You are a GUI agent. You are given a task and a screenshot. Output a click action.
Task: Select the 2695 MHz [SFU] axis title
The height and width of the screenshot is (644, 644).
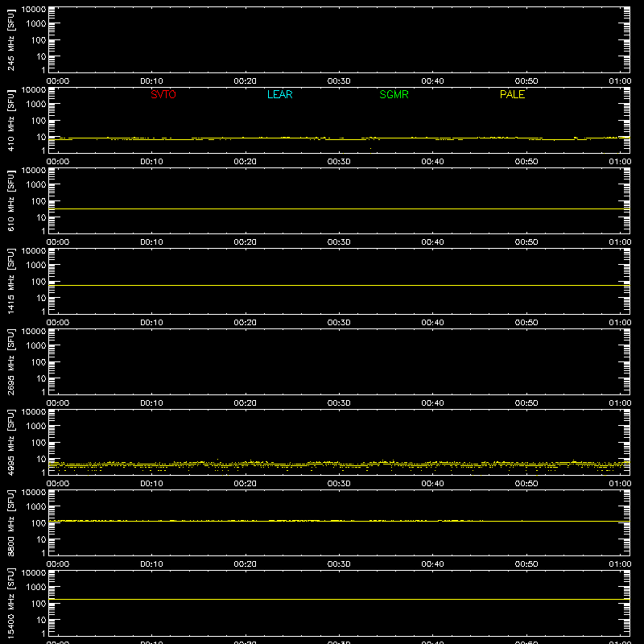(x=10, y=361)
